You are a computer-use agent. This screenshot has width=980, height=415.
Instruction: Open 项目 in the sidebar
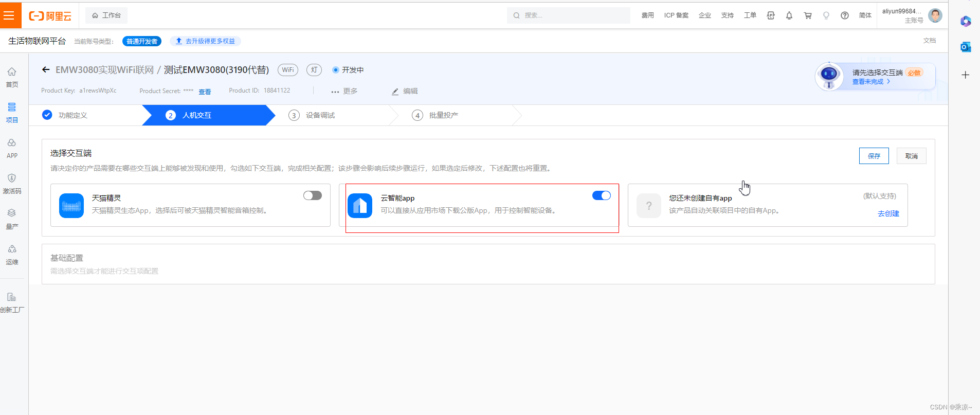coord(12,113)
